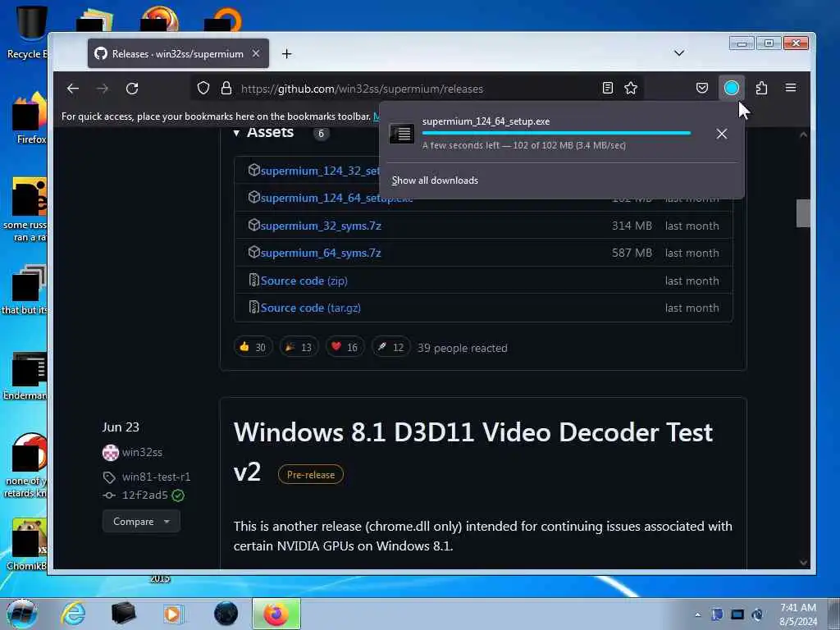Open a new tab with plus button
This screenshot has height=630, width=840.
coord(286,53)
